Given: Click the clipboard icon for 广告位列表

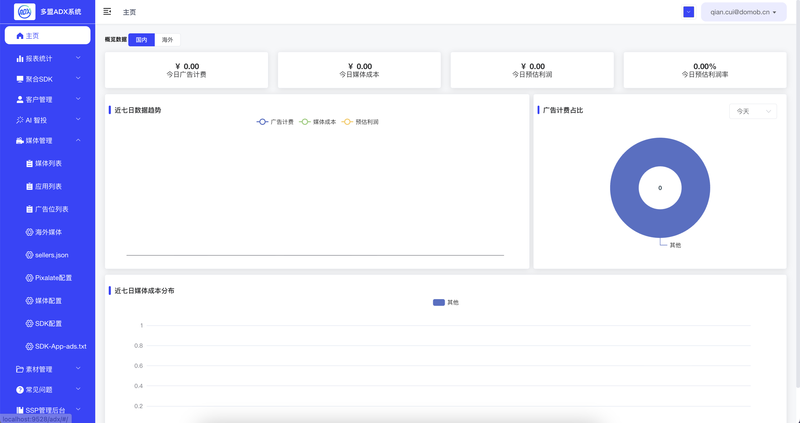Looking at the screenshot, I should coord(29,209).
